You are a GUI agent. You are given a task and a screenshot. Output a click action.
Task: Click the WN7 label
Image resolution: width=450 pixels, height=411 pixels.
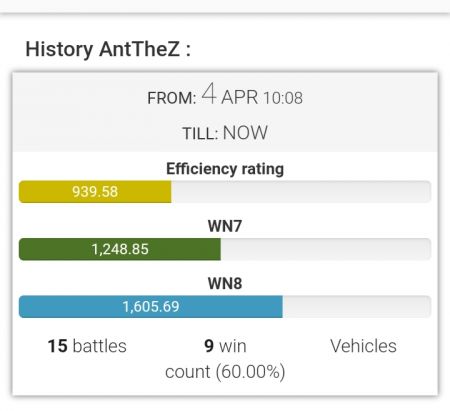225,226
